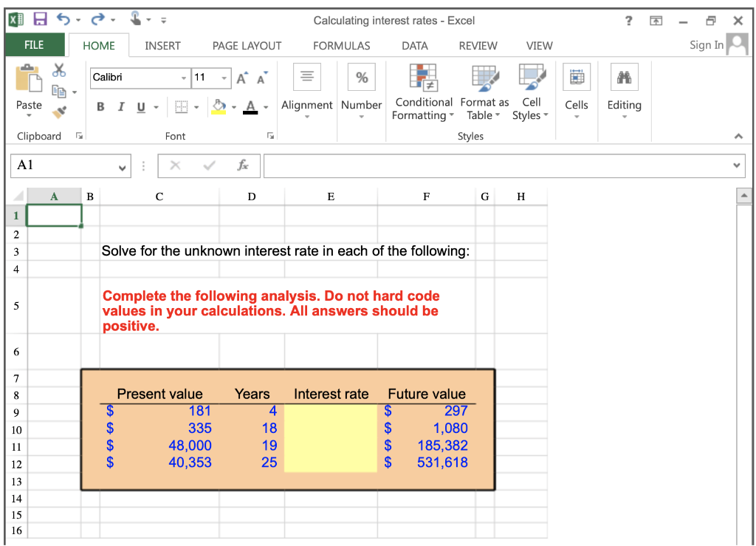Switch to the DATA ribbon tab
The image size is (756, 546).
tap(414, 45)
